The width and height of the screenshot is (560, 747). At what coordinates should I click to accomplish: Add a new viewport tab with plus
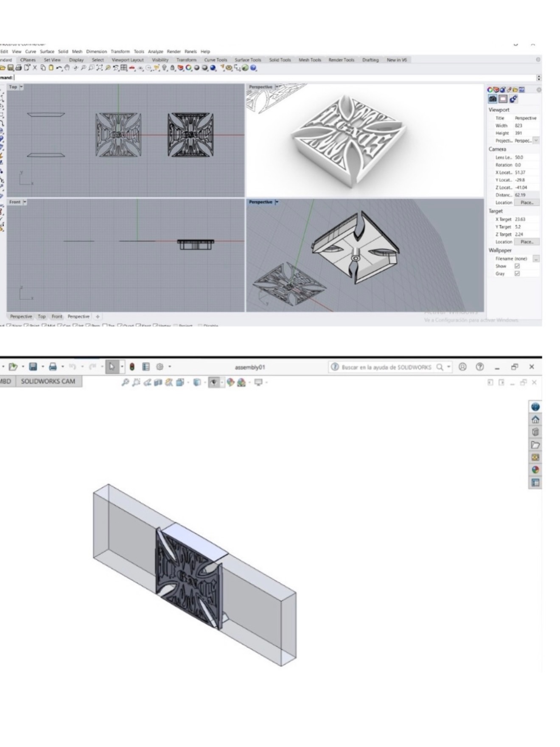tap(98, 317)
